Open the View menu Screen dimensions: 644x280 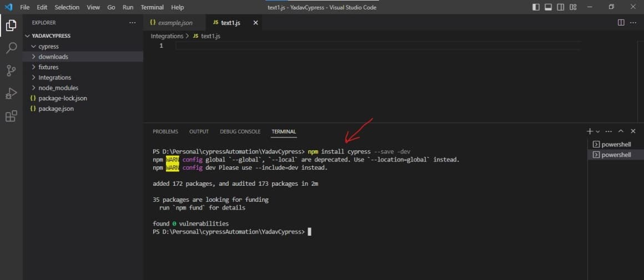point(93,7)
